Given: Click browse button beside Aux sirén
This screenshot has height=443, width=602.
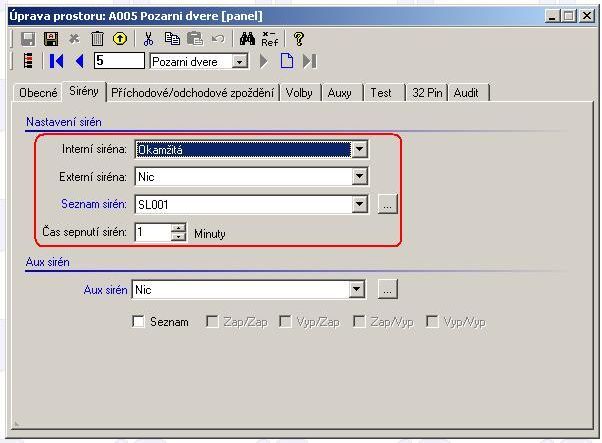Looking at the screenshot, I should pyautogui.click(x=388, y=290).
